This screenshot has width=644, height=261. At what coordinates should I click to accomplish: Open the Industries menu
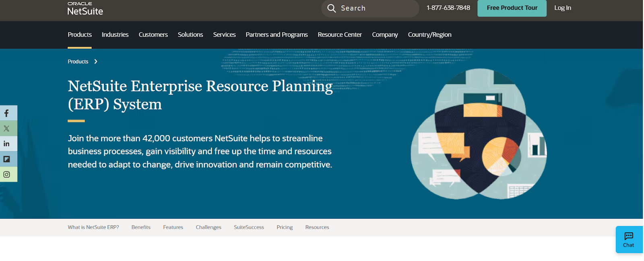coord(115,35)
